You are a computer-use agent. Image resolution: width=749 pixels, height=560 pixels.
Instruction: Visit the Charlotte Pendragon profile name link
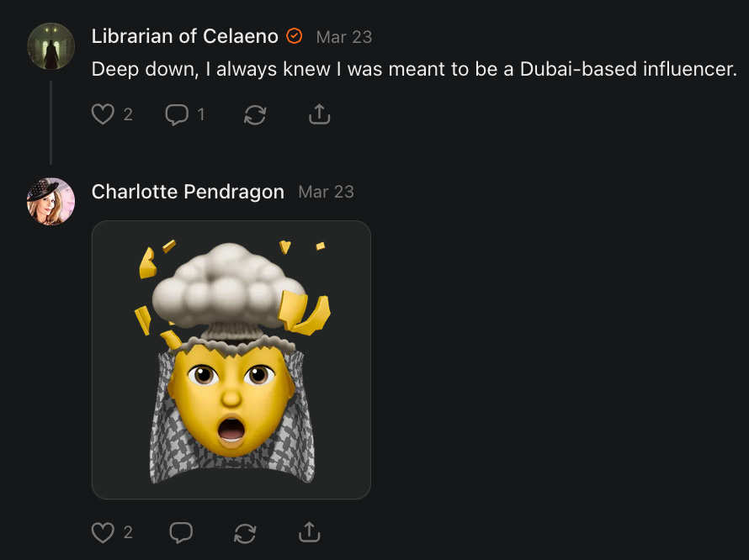coord(188,192)
